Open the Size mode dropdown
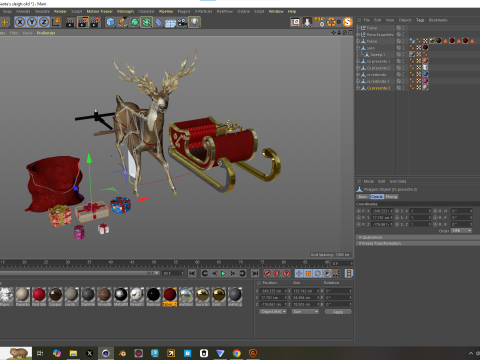 [305, 312]
